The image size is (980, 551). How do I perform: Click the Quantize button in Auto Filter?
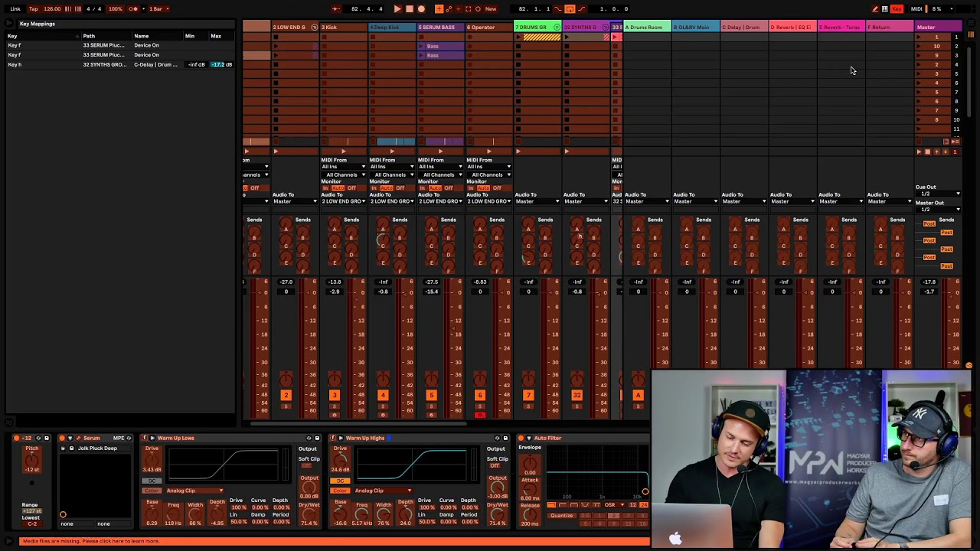pos(561,516)
